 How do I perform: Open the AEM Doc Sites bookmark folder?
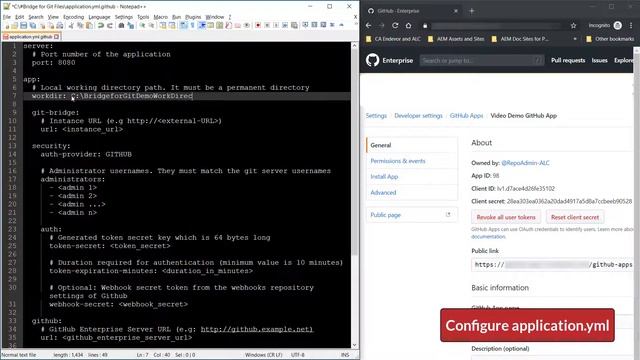click(520, 39)
